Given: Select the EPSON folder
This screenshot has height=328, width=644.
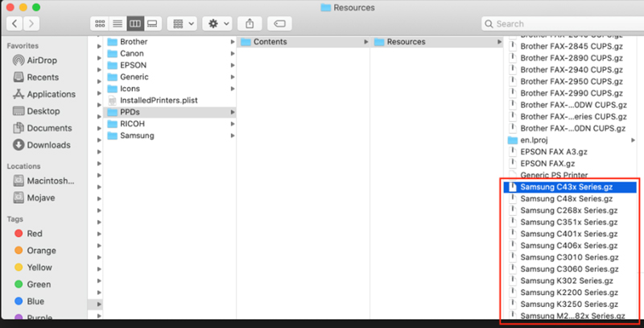Looking at the screenshot, I should point(170,65).
